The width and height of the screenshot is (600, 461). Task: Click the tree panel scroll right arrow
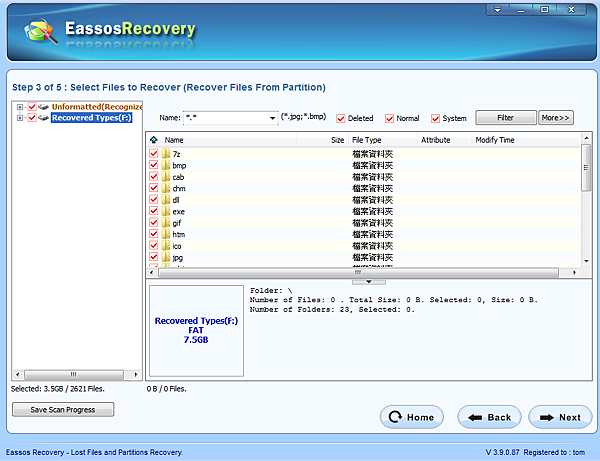pos(136,374)
